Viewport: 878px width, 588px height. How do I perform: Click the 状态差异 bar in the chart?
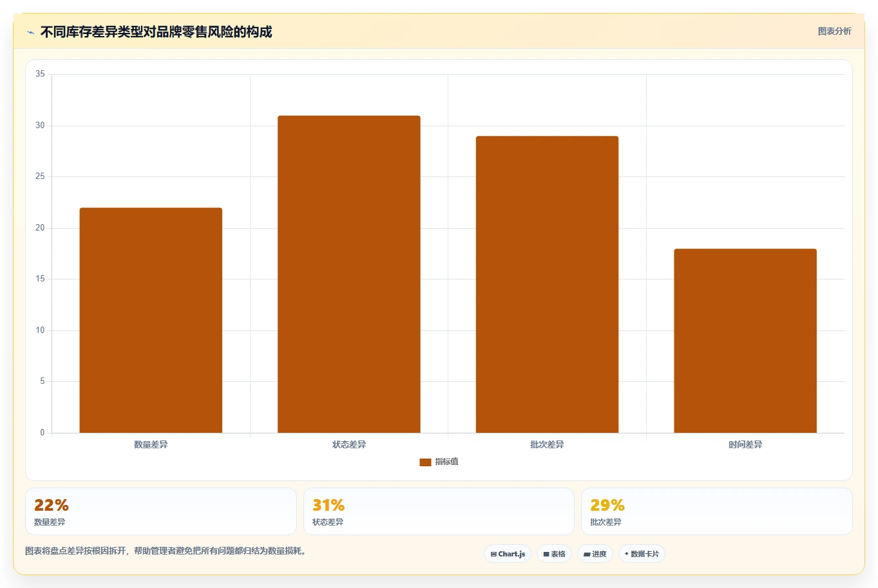tap(349, 274)
